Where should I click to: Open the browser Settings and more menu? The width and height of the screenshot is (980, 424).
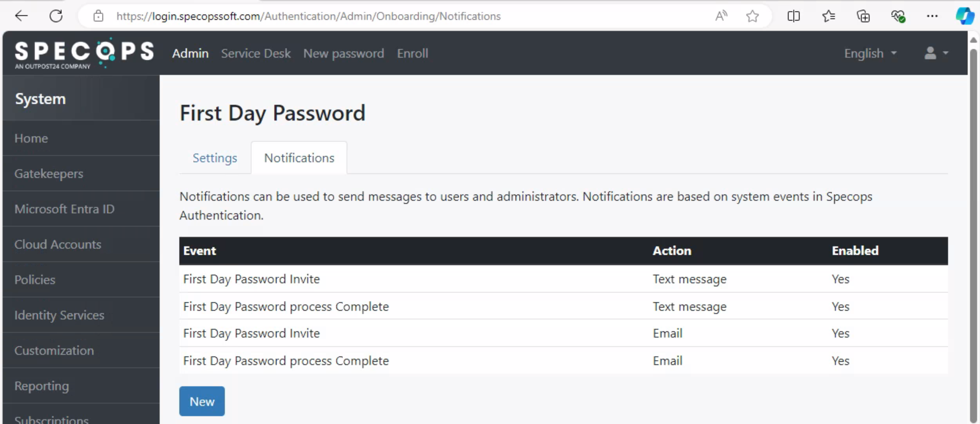pyautogui.click(x=932, y=16)
